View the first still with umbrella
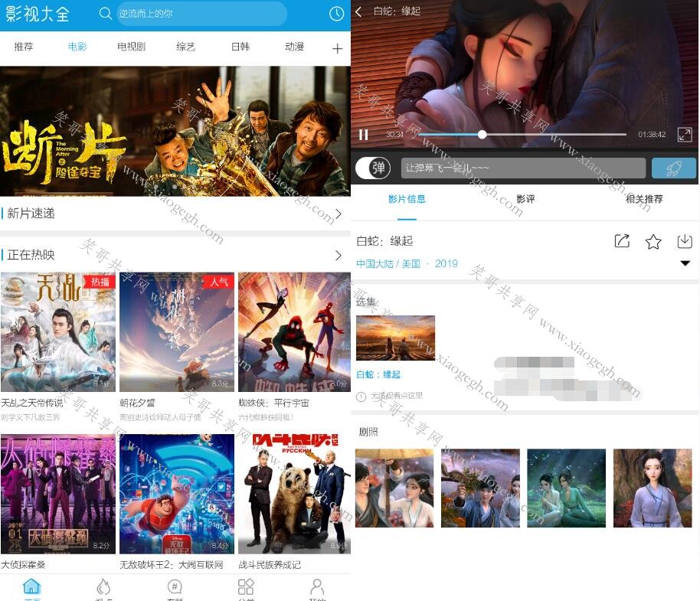This screenshot has height=601, width=700. 394,488
